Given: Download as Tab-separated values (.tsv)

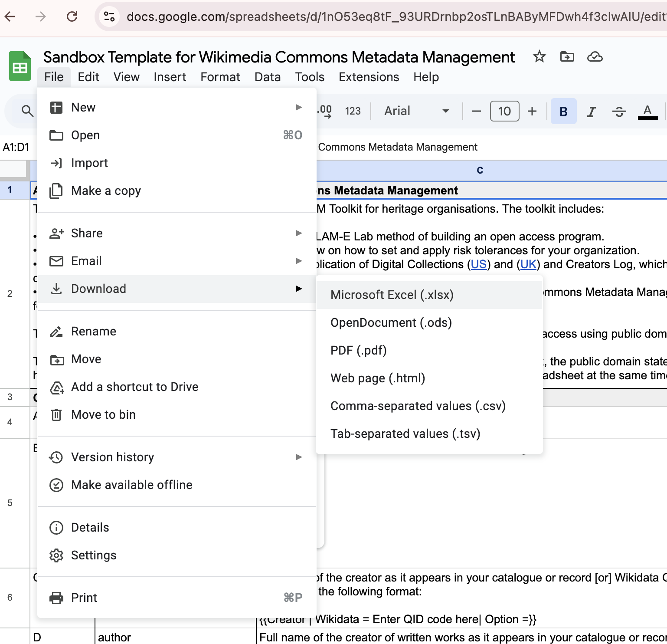Looking at the screenshot, I should coord(429,434).
